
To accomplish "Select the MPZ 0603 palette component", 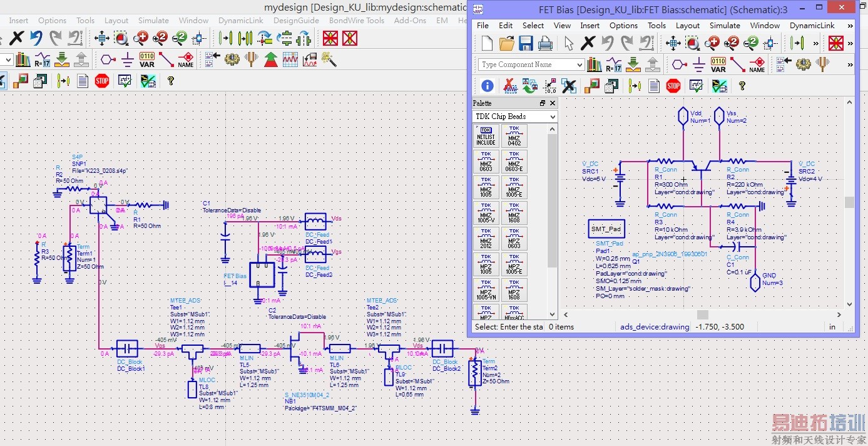I will [514, 239].
